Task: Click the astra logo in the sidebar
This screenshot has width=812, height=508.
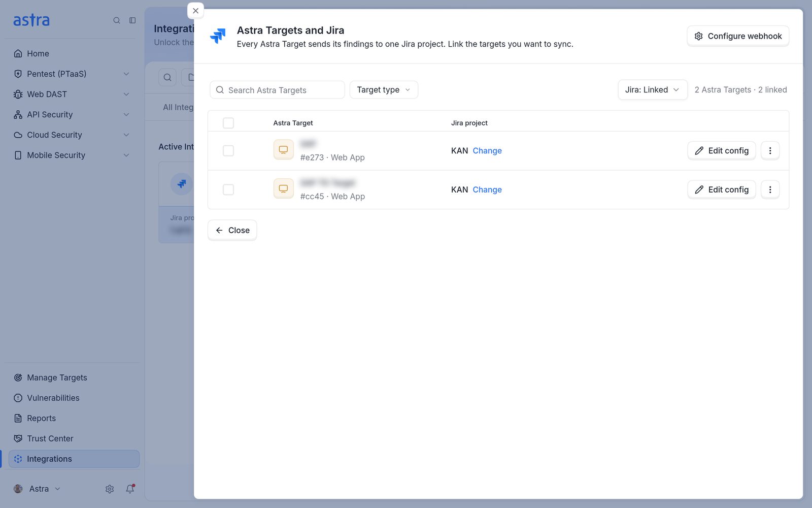Action: click(31, 20)
